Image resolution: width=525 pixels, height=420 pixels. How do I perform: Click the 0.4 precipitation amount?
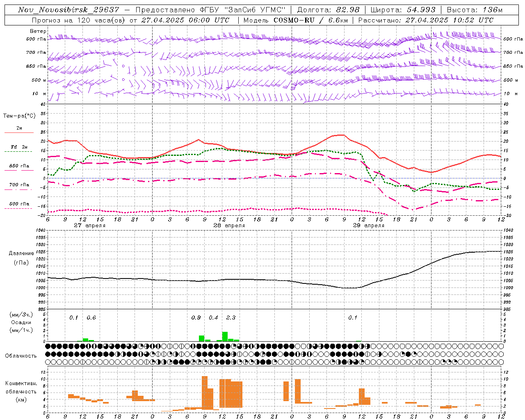point(213,318)
